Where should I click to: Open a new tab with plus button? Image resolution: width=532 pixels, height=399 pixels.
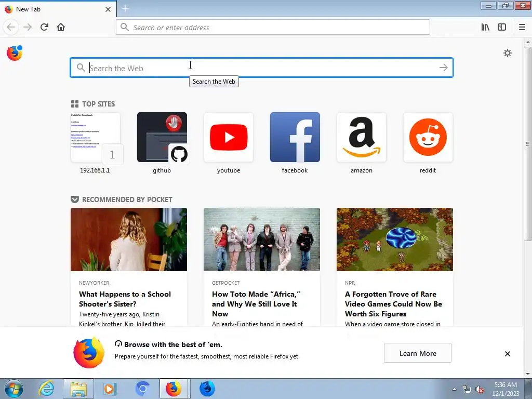pyautogui.click(x=125, y=8)
